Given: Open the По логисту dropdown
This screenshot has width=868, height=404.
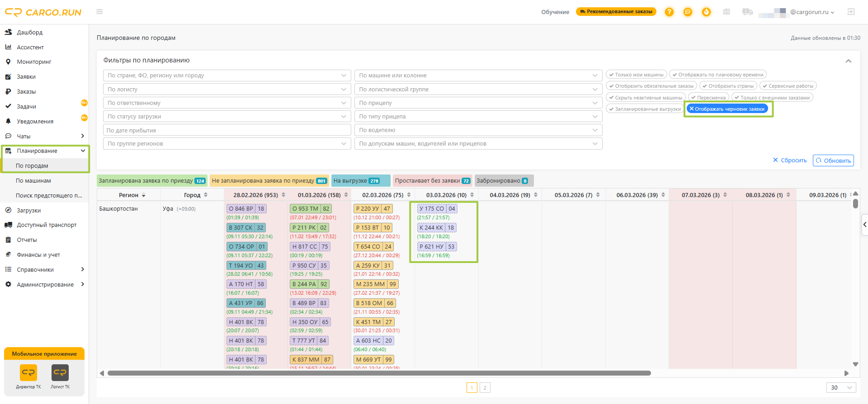Looking at the screenshot, I should click(227, 89).
